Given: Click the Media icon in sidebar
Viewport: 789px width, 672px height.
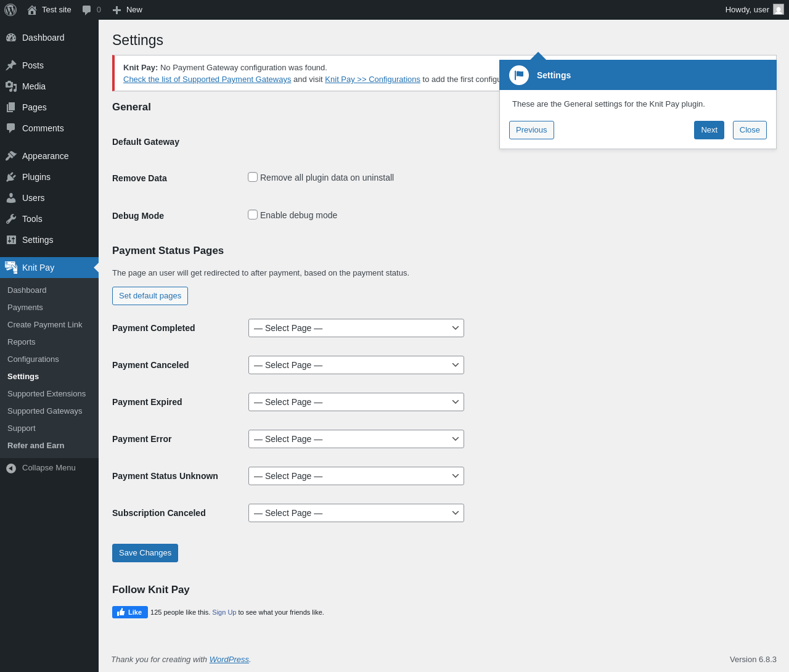Looking at the screenshot, I should 11,86.
